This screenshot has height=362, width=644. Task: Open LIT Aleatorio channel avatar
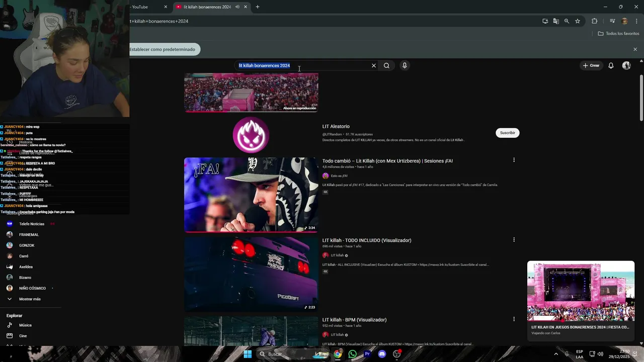(x=251, y=135)
